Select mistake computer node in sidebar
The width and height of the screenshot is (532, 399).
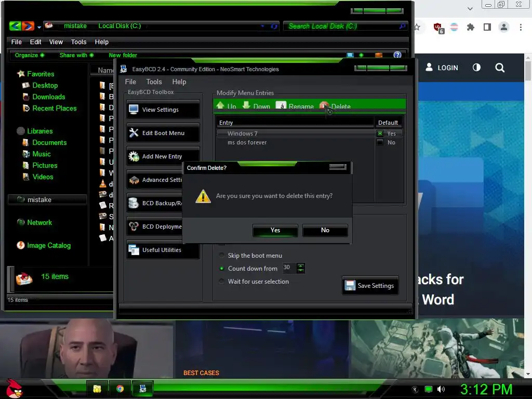47,199
